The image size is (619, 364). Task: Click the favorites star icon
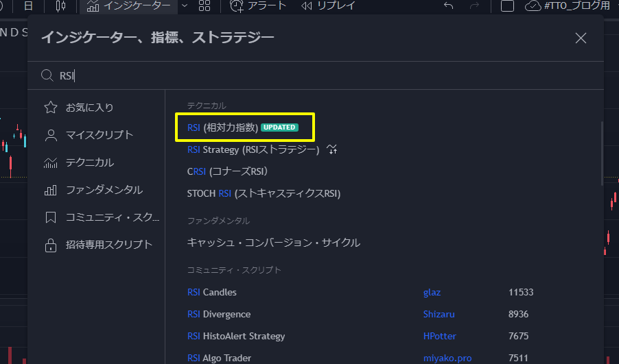click(51, 107)
